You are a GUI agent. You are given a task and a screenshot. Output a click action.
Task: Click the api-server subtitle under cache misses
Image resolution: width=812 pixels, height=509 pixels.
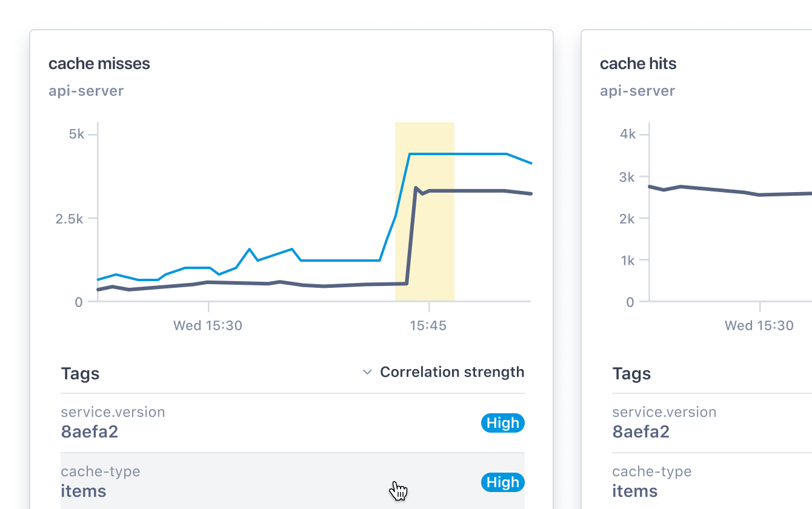click(x=86, y=91)
